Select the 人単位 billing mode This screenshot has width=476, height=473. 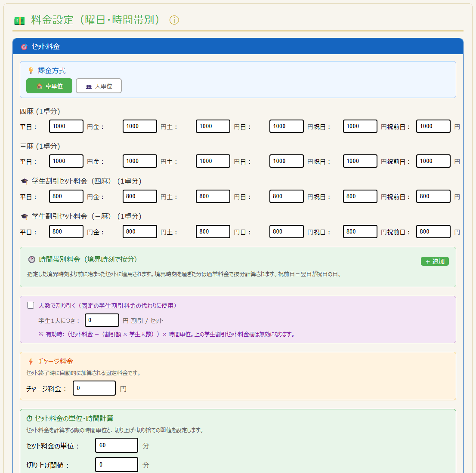coord(99,86)
